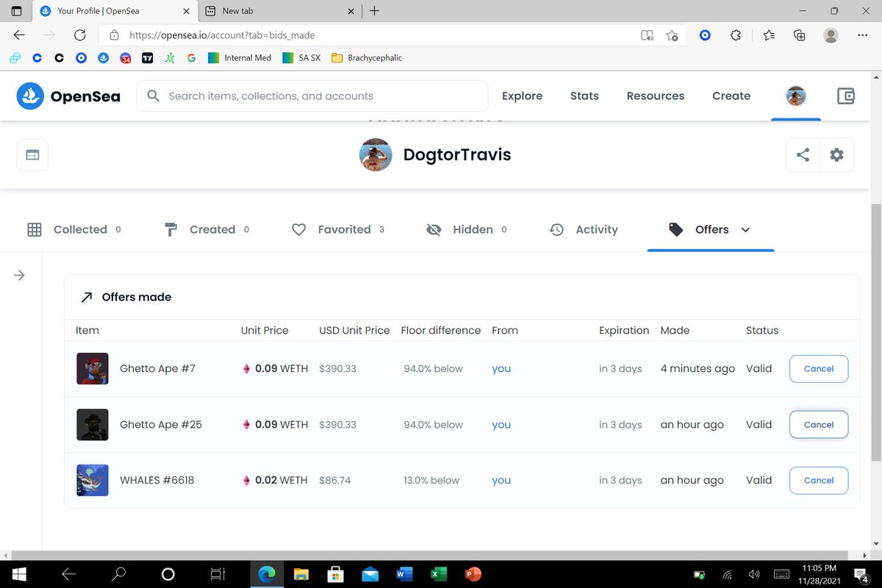Open the Brachycephalic bookmarks folder
Image resolution: width=882 pixels, height=588 pixels.
(x=367, y=57)
